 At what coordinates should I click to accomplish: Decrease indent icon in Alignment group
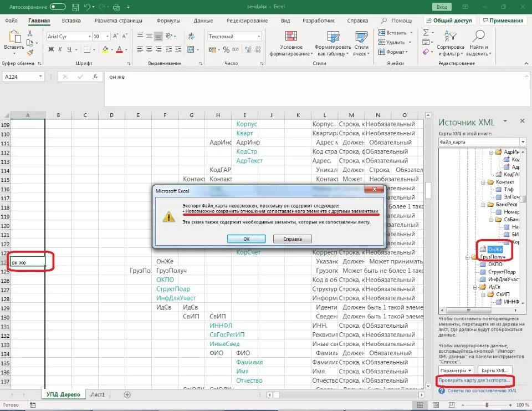click(168, 49)
